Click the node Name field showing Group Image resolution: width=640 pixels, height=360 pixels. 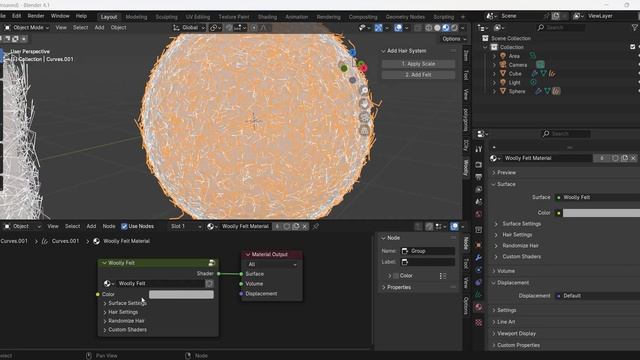tap(427, 251)
